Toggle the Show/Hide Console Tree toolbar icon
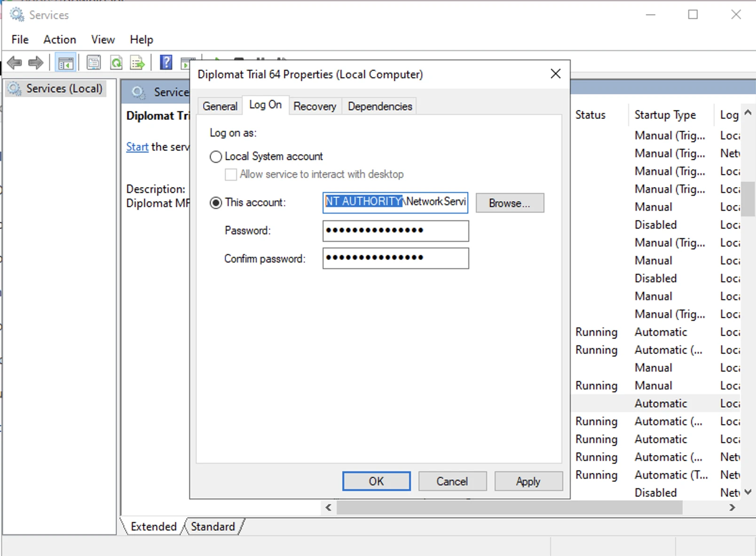 [65, 62]
